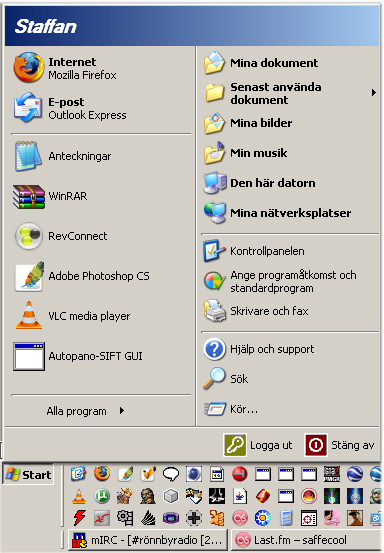Open Min musik folder
This screenshot has height=553, width=384.
(x=290, y=153)
